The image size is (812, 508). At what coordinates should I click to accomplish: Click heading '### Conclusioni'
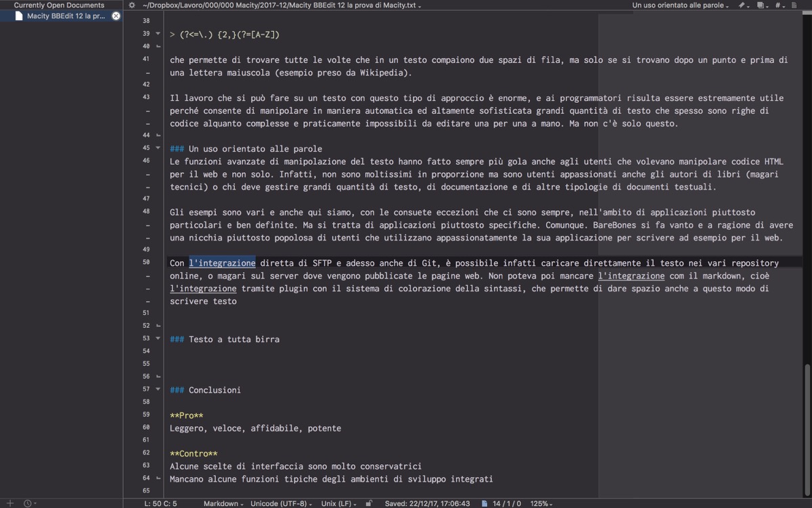click(205, 389)
